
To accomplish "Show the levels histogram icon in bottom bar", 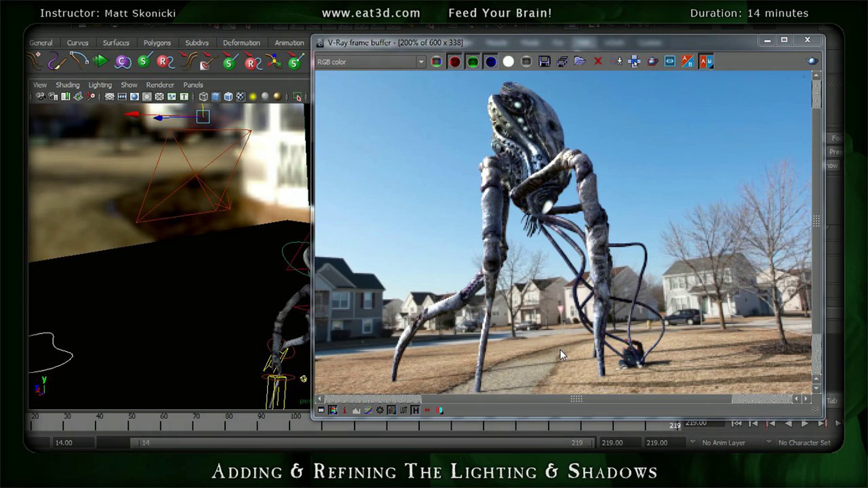I will point(356,410).
